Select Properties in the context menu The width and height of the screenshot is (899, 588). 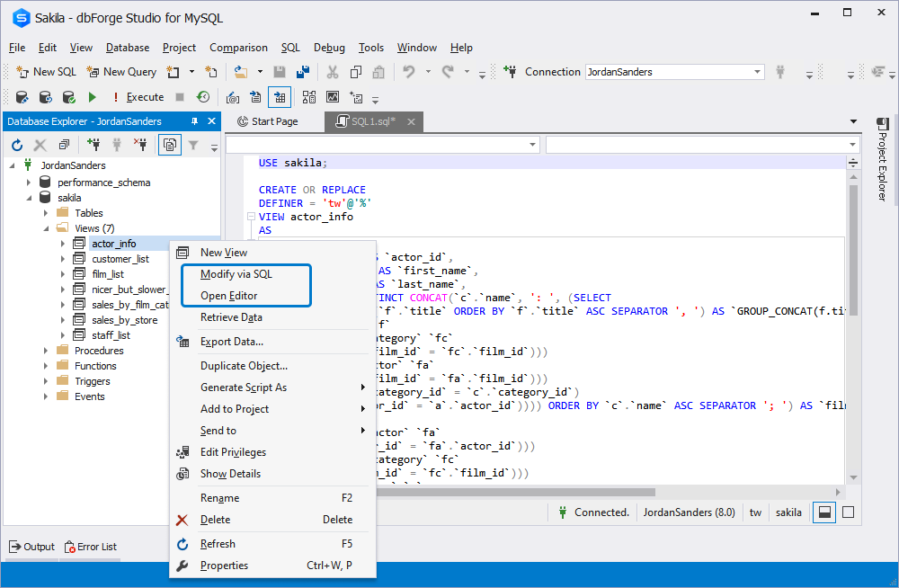(x=273, y=565)
